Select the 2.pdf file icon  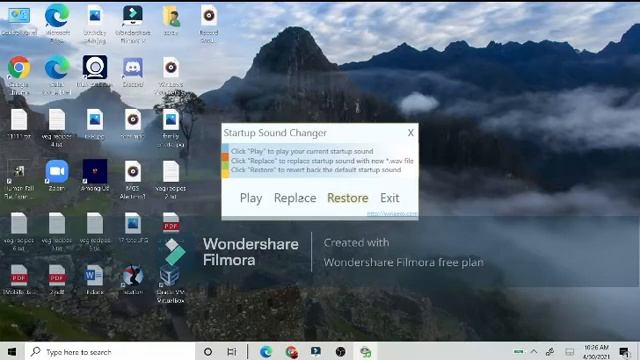coord(57,280)
